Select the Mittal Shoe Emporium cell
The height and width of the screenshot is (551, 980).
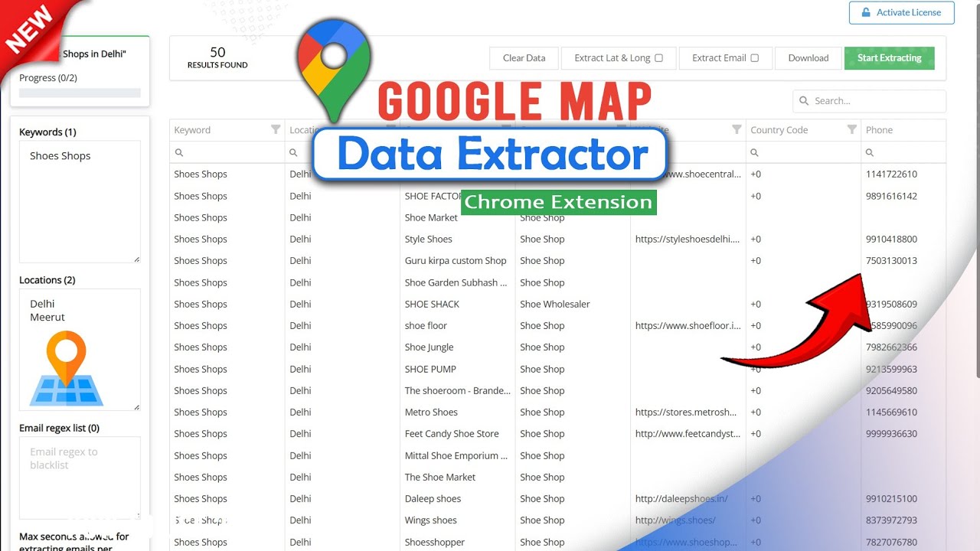456,456
